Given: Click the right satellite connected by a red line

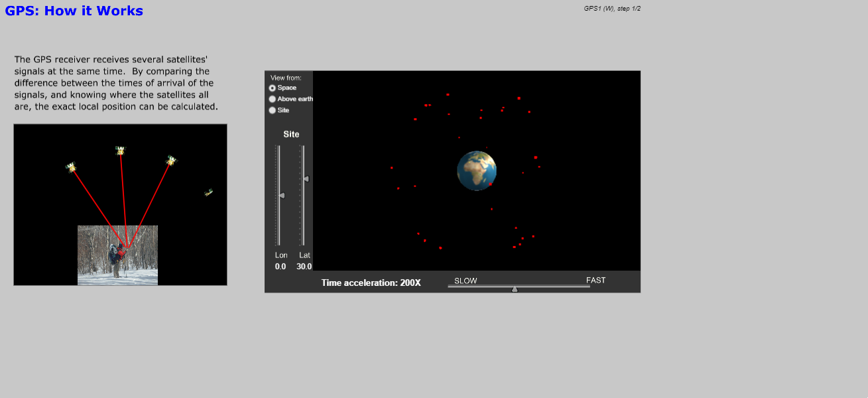Looking at the screenshot, I should tap(171, 161).
